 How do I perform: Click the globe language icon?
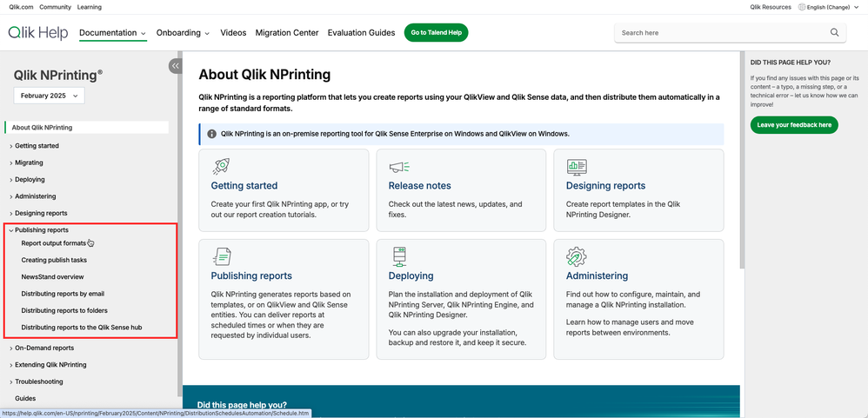(x=802, y=7)
